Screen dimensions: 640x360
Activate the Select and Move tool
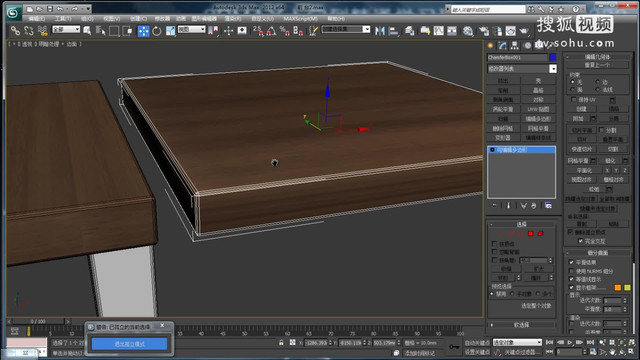point(143,31)
